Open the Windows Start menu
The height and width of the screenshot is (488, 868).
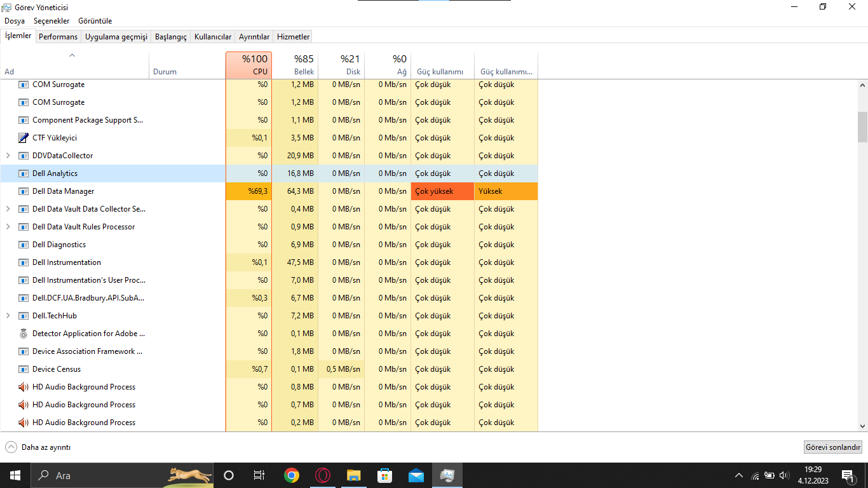(x=15, y=475)
